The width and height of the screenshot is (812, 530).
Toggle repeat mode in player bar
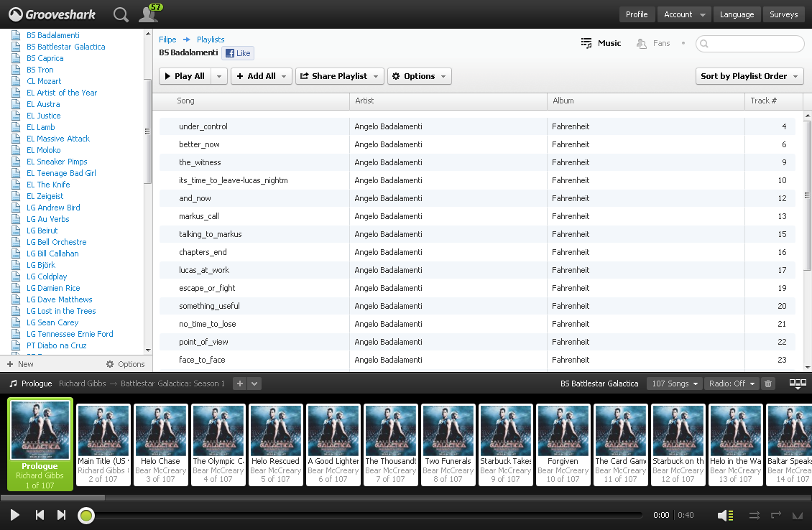pyautogui.click(x=776, y=515)
